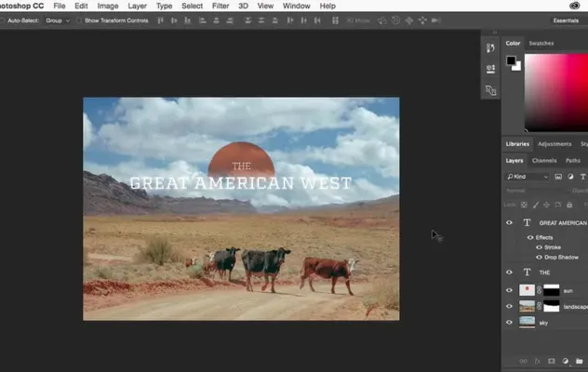
Task: Click the link layers icon
Action: coord(523,361)
